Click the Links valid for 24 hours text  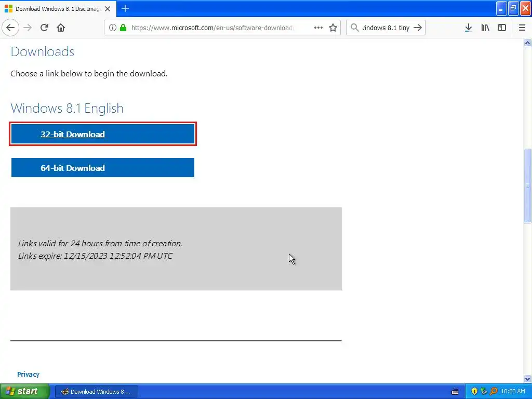(x=100, y=244)
